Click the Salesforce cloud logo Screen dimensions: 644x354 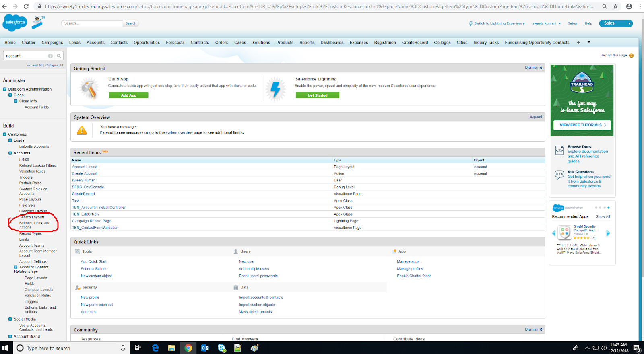coord(15,23)
